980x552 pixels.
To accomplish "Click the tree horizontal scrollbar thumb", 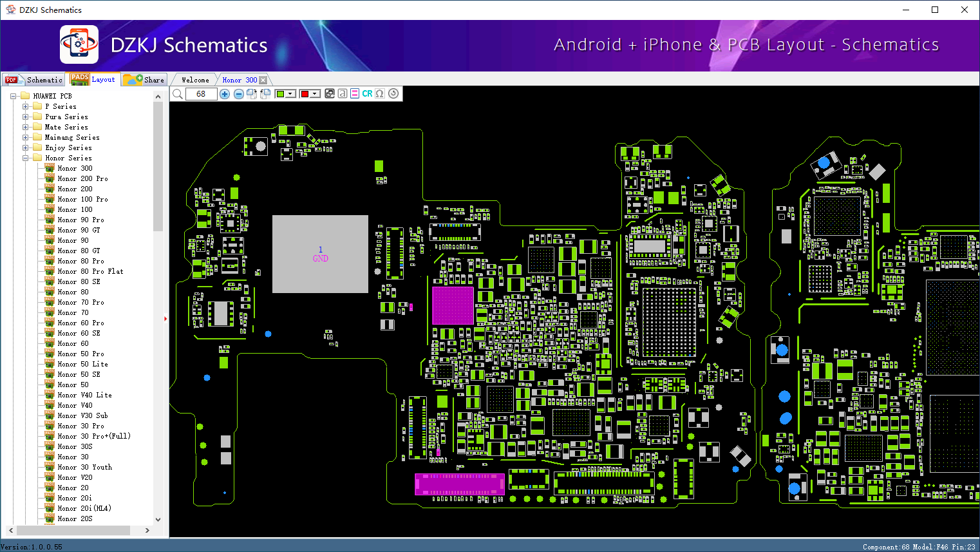I will coord(73,530).
